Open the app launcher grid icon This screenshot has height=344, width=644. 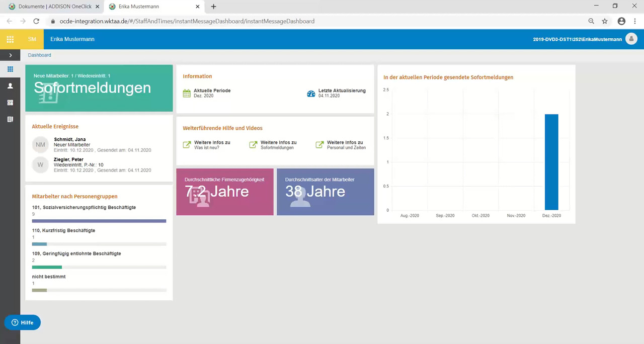10,39
